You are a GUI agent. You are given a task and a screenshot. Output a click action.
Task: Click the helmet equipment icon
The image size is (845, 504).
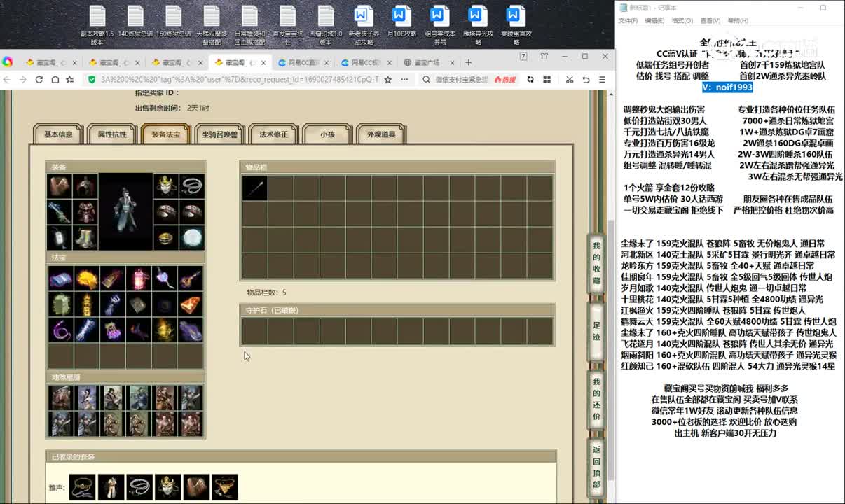[85, 186]
